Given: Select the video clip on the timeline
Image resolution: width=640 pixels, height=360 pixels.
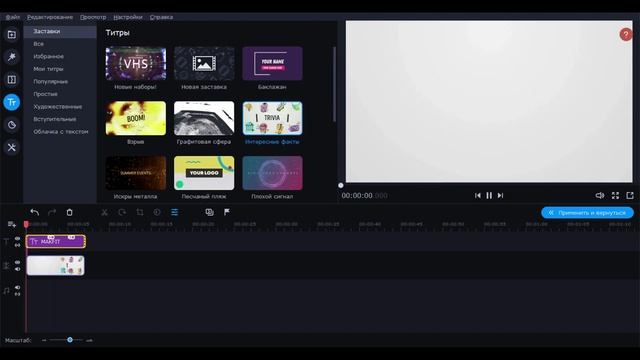Looking at the screenshot, I should pyautogui.click(x=56, y=265).
